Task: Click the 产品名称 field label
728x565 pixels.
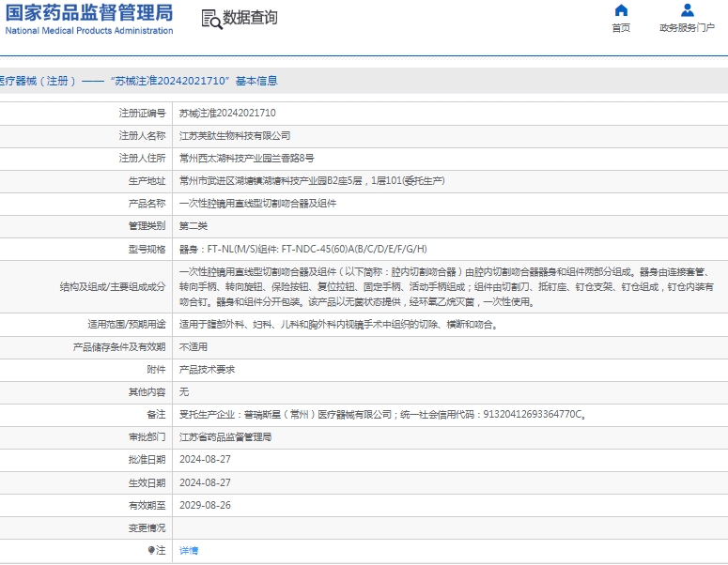Action: 147,204
